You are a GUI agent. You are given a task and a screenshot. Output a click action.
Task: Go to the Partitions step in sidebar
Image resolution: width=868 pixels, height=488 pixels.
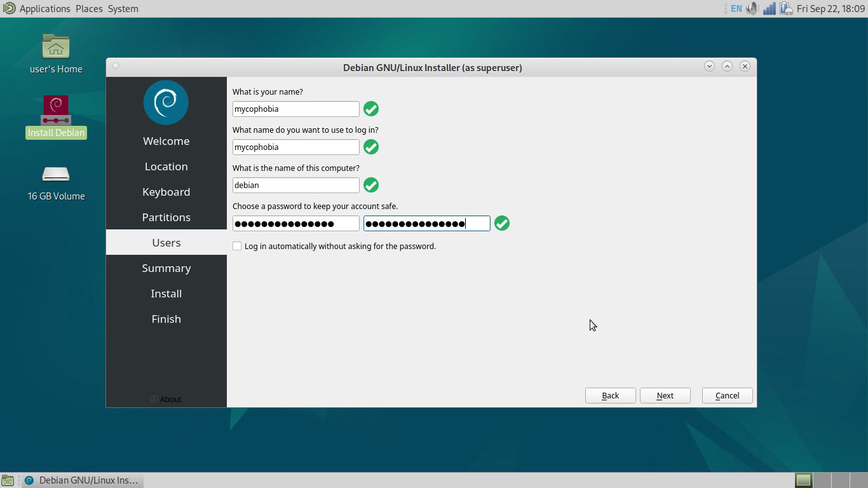pos(166,217)
